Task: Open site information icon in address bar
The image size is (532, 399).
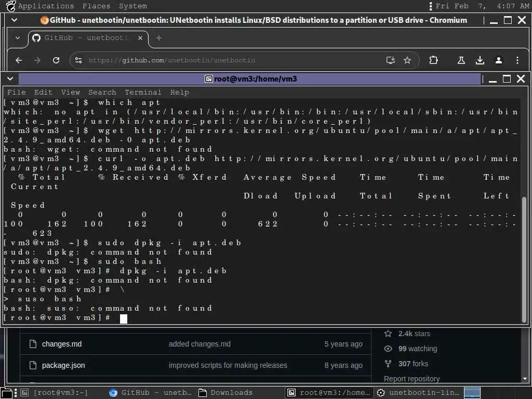Action: (78, 60)
